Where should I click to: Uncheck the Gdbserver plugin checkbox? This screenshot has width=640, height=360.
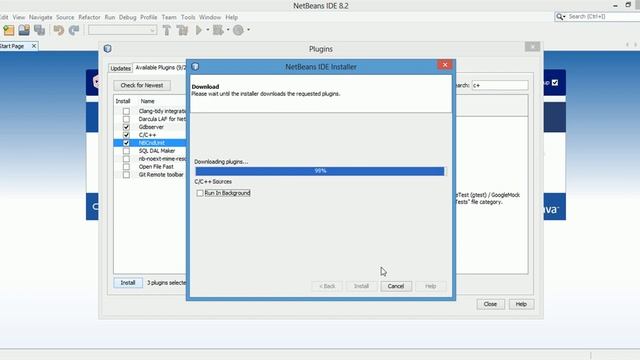126,127
